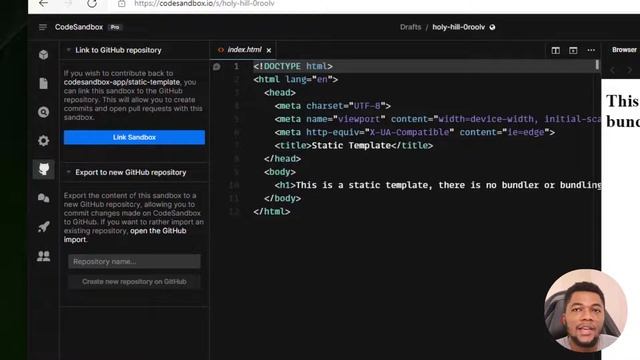
Task: Click the sandbox privacy globe icon
Action: coord(492,27)
